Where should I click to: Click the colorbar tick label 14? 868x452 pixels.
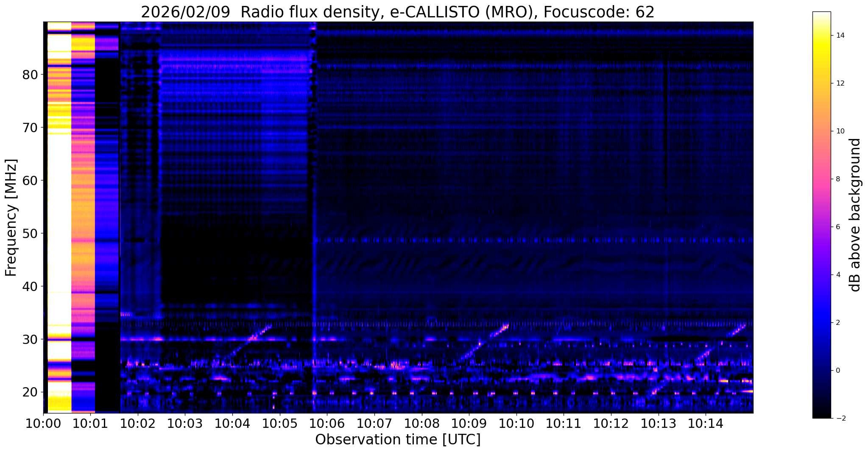click(x=840, y=36)
